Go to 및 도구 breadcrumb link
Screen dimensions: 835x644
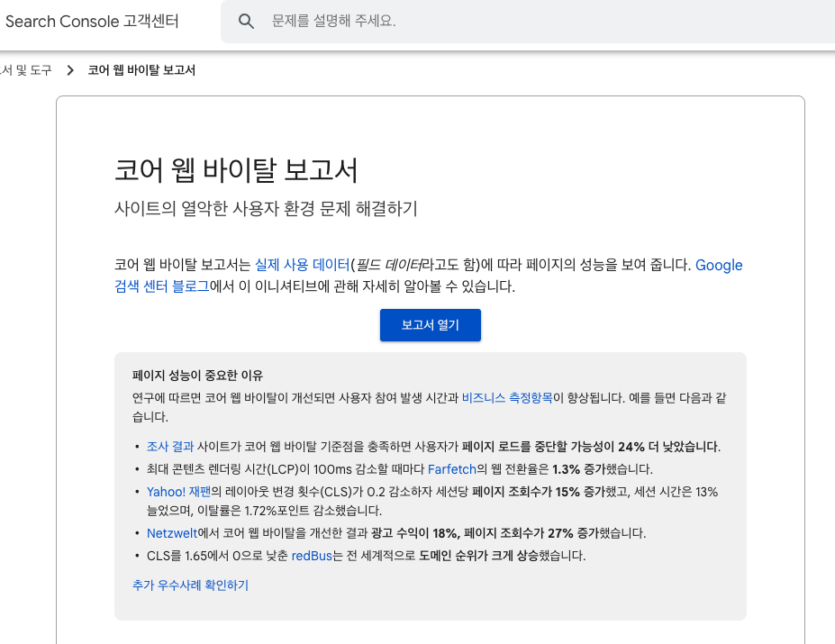pos(25,70)
